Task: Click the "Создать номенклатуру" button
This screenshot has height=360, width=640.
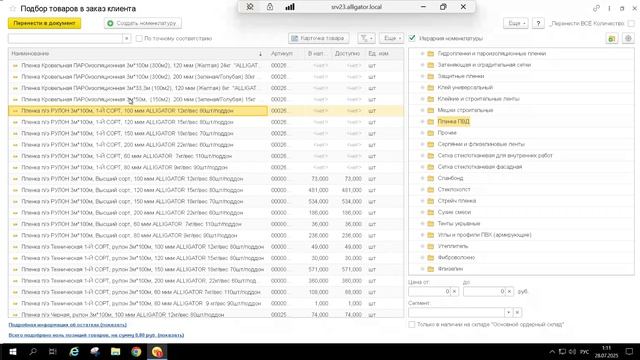Action: [143, 24]
